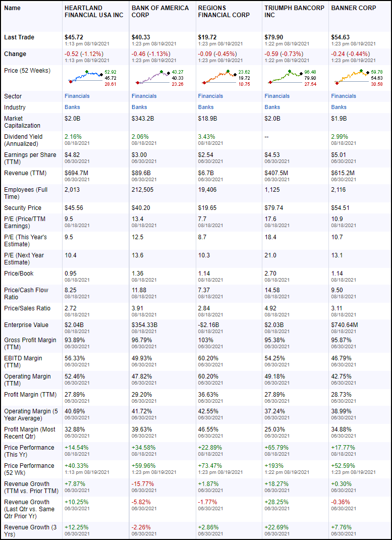392x540 pixels.
Task: Click Heartland operating margin 52.46%
Action: point(75,376)
